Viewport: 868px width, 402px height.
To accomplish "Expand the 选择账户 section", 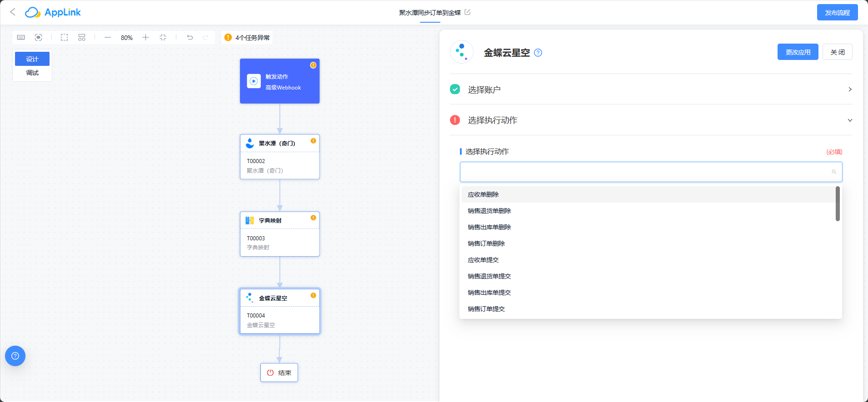I will click(651, 89).
